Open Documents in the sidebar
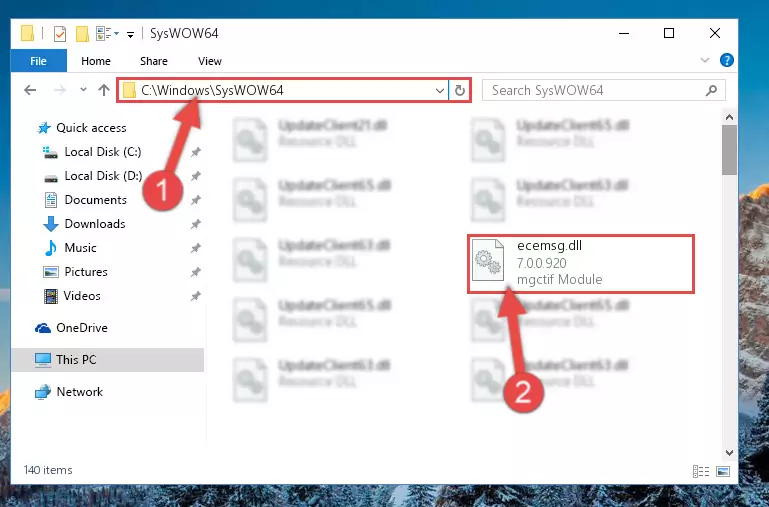This screenshot has height=507, width=769. coord(86,200)
